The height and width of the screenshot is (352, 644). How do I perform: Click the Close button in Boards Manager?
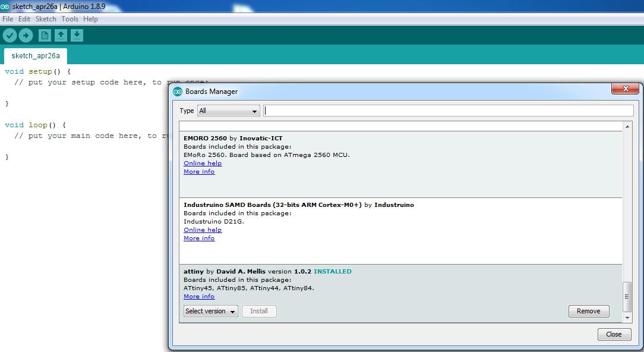pos(614,334)
